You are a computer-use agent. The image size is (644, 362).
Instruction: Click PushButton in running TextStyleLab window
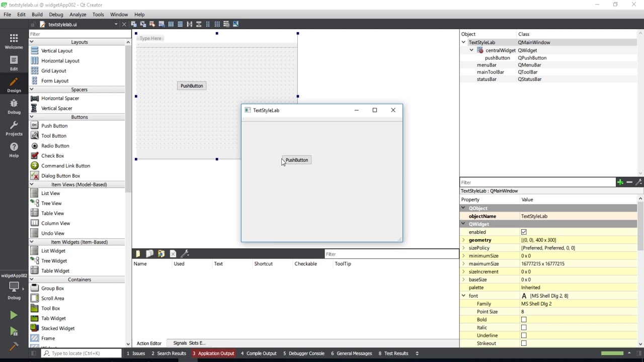click(297, 160)
